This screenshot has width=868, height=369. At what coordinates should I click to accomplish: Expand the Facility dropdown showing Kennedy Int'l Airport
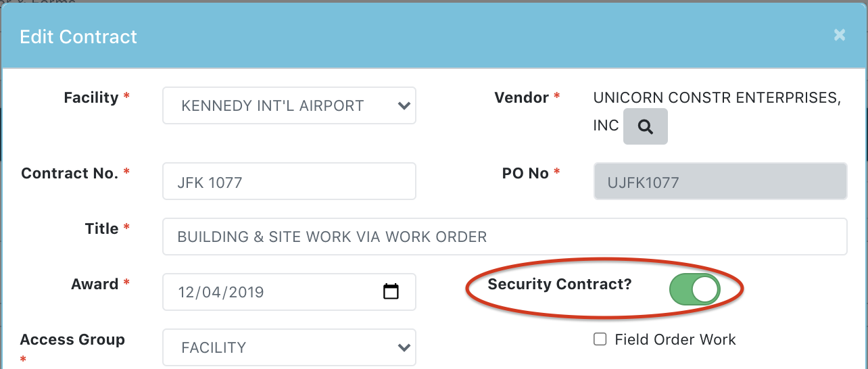pyautogui.click(x=289, y=105)
